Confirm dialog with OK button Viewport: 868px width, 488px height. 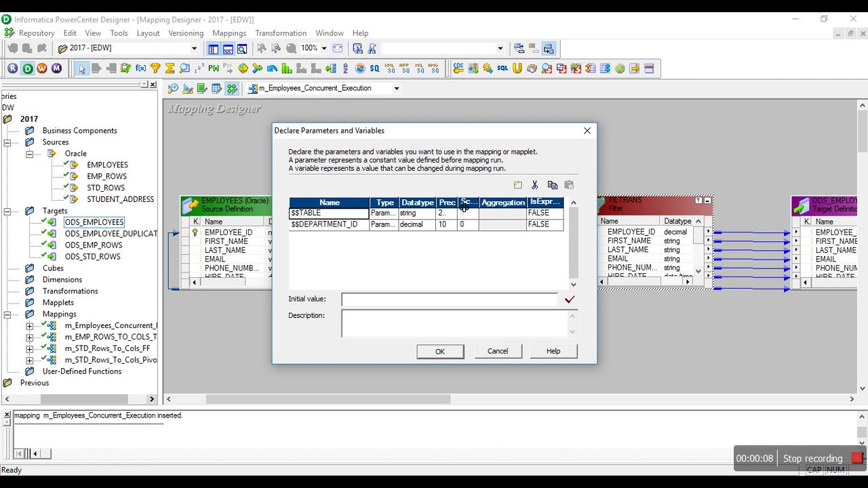click(x=440, y=351)
